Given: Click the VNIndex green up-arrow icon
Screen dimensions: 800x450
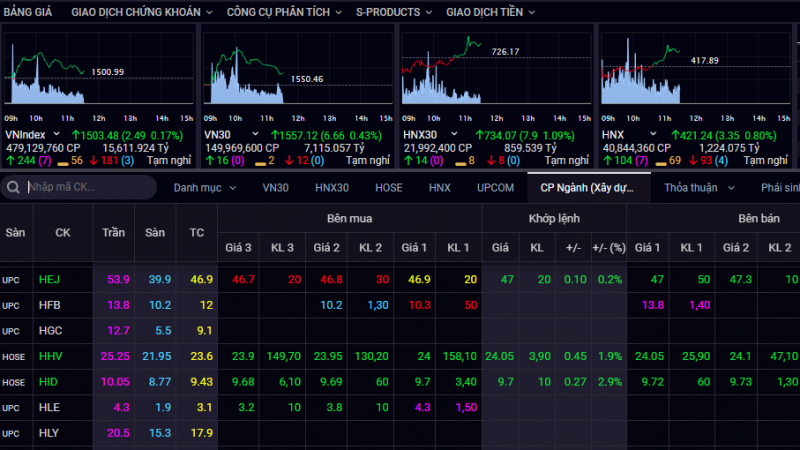Looking at the screenshot, I should point(76,135).
